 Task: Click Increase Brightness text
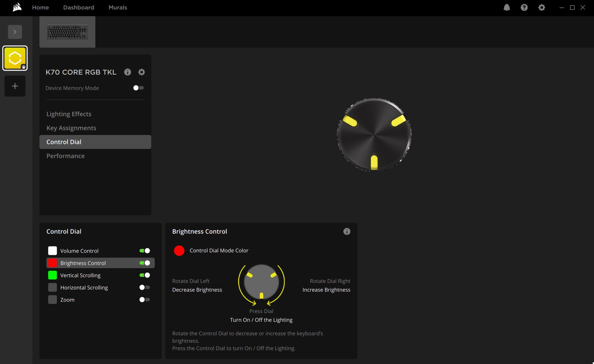pos(326,290)
